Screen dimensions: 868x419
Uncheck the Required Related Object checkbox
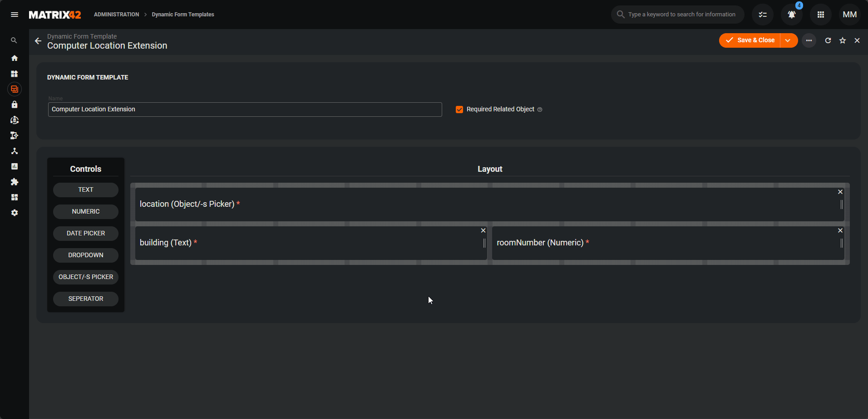[459, 109]
